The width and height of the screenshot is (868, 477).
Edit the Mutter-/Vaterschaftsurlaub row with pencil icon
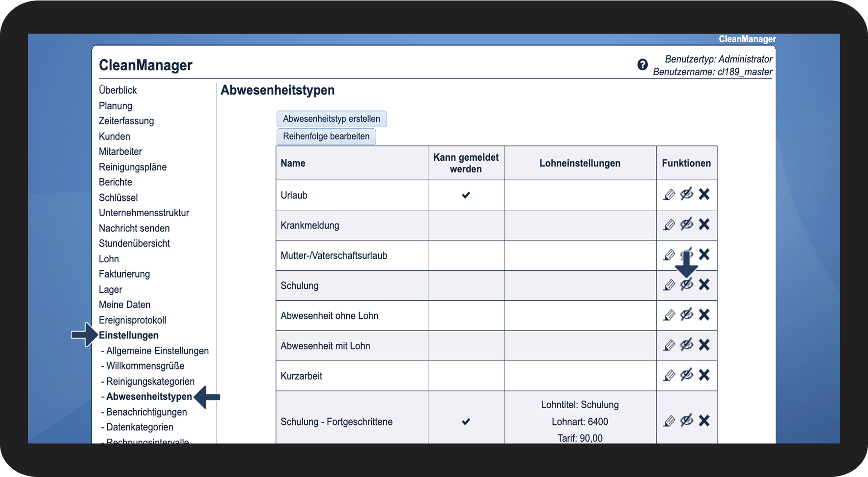[669, 255]
